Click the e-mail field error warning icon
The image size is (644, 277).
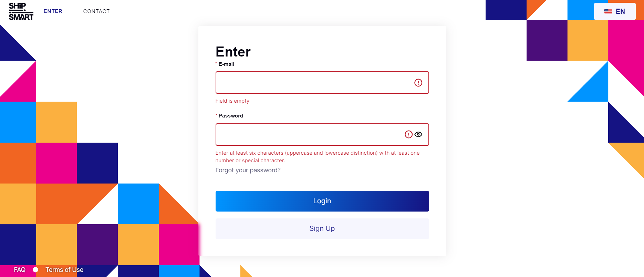(x=418, y=83)
